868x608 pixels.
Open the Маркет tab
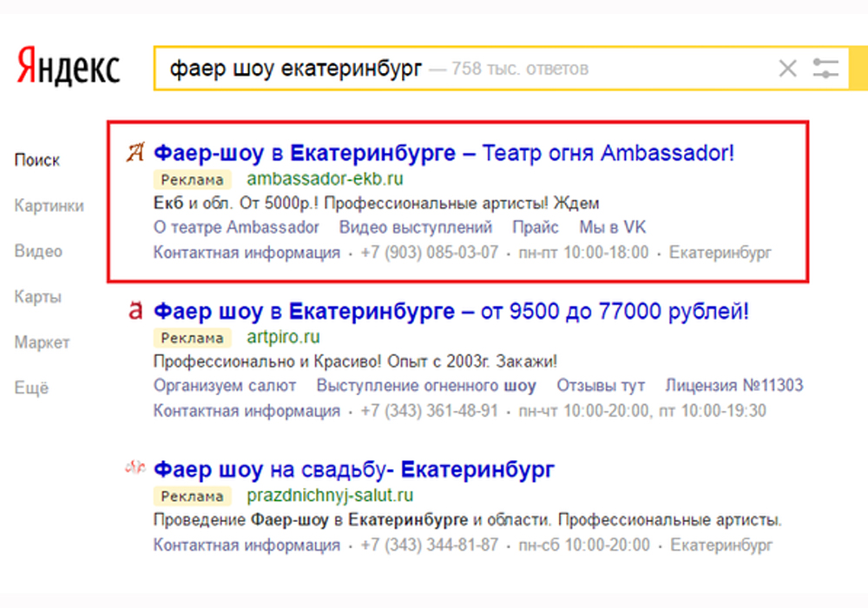[42, 342]
